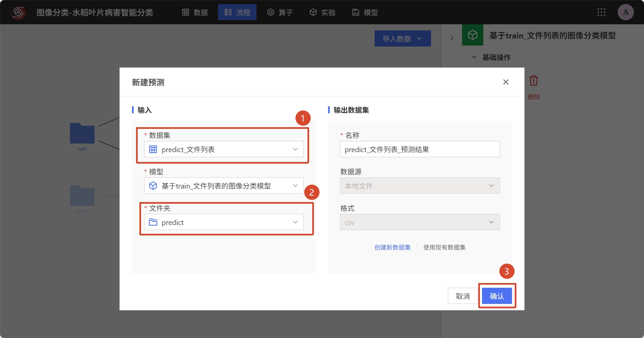The height and width of the screenshot is (338, 644).
Task: Click the 新建预测 dialog title
Action: click(x=148, y=82)
